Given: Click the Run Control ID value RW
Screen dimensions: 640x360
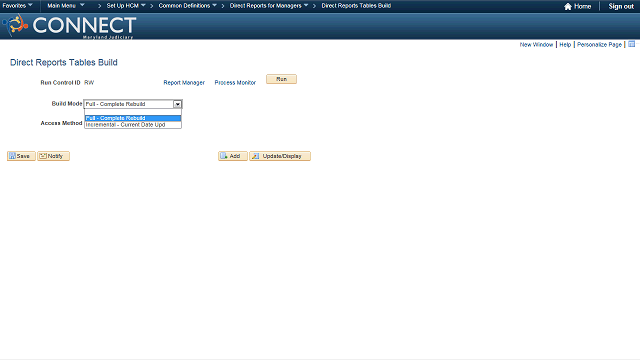Looking at the screenshot, I should 89,82.
